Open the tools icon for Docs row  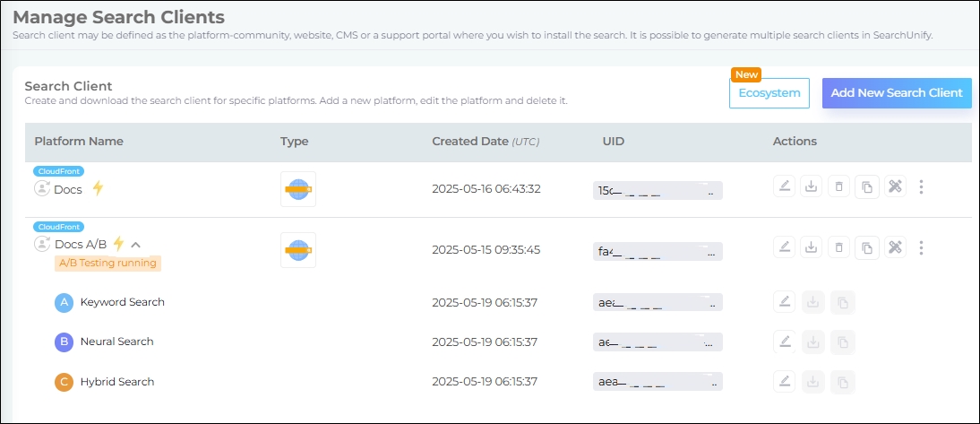[x=894, y=186]
